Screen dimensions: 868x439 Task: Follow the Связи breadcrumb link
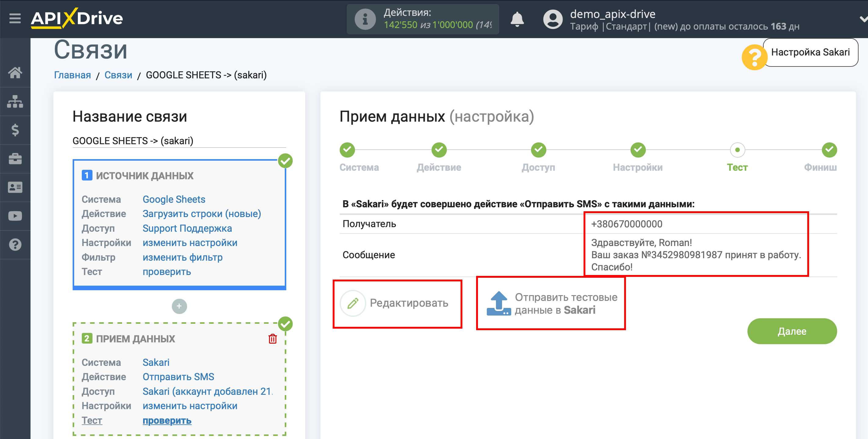[118, 75]
